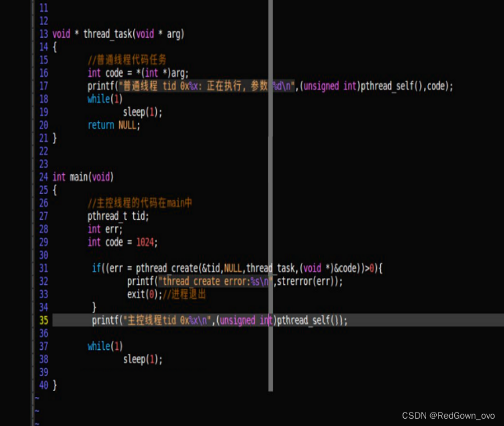
Task: Click closing brace on line 40
Action: pos(54,385)
